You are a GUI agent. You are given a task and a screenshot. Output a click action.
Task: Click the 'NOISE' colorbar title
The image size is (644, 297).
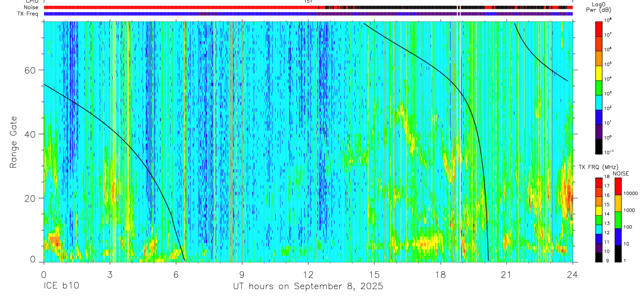point(621,173)
